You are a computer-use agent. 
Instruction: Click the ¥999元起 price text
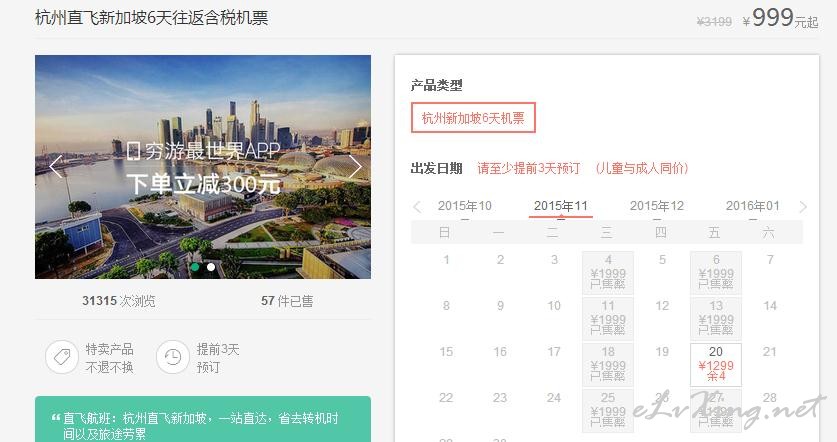(x=780, y=18)
